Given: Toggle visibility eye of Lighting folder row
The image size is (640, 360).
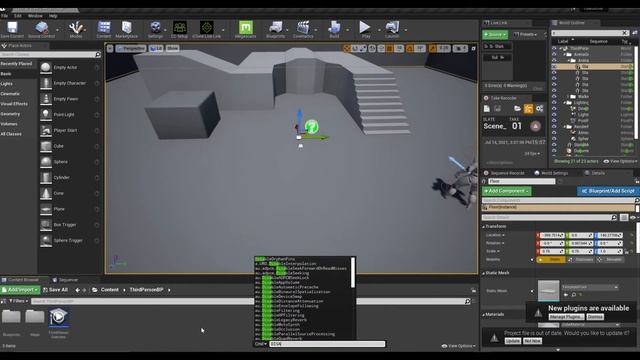Looking at the screenshot, I should (554, 103).
